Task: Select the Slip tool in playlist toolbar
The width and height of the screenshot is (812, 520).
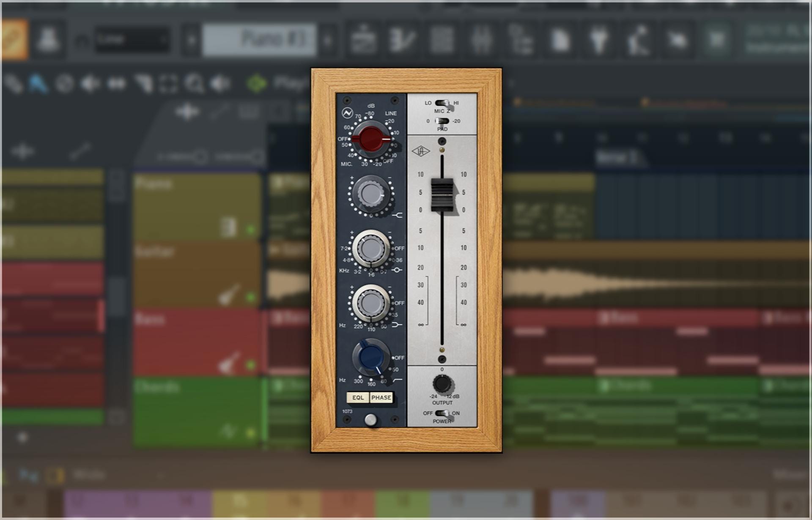Action: [x=116, y=84]
